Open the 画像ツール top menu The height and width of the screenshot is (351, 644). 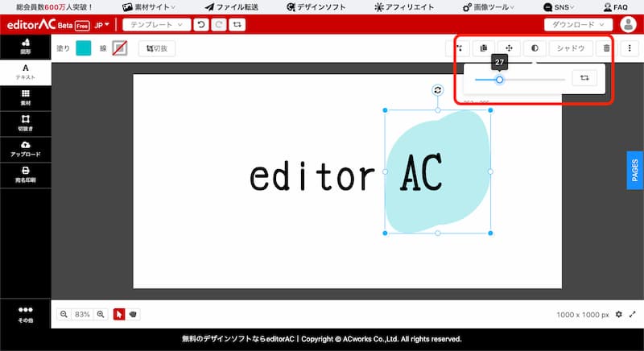(x=489, y=7)
